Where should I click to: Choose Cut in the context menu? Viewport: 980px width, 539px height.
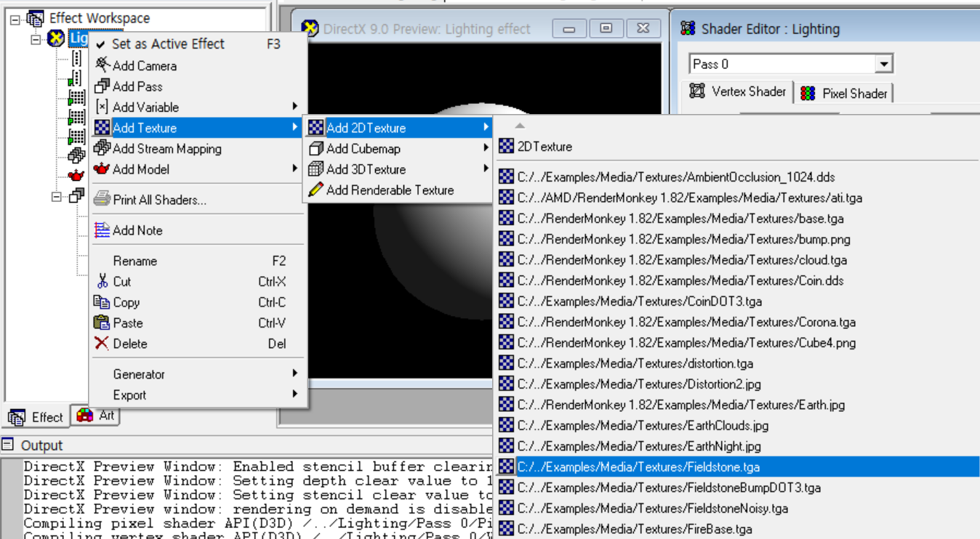pyautogui.click(x=198, y=281)
